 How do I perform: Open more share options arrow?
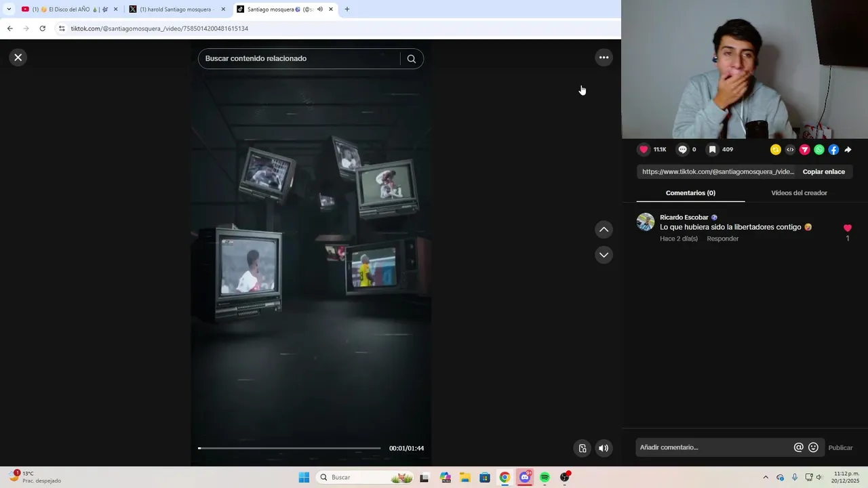pos(848,150)
